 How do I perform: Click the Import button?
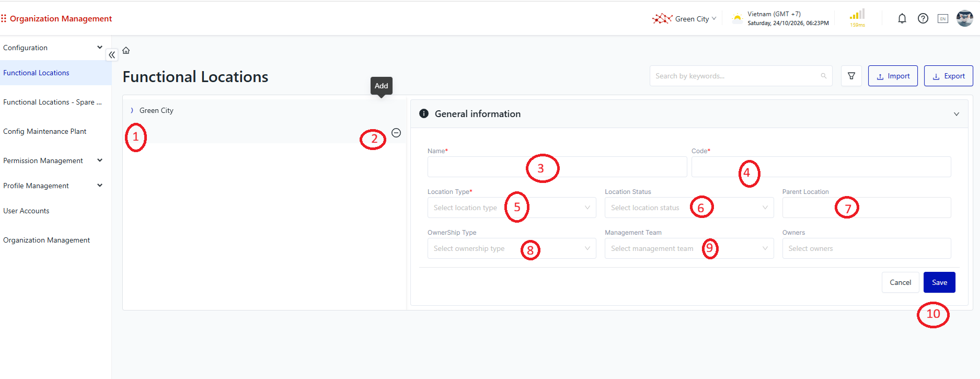(893, 76)
